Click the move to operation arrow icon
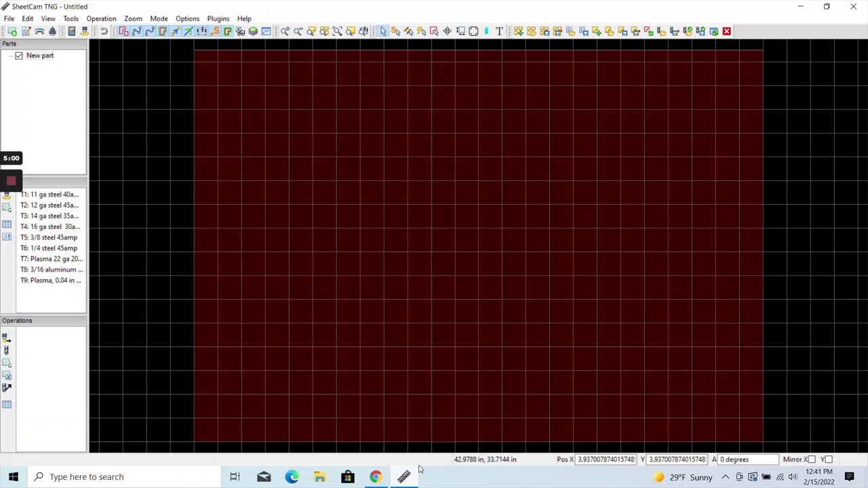Image resolution: width=868 pixels, height=488 pixels. (x=7, y=387)
